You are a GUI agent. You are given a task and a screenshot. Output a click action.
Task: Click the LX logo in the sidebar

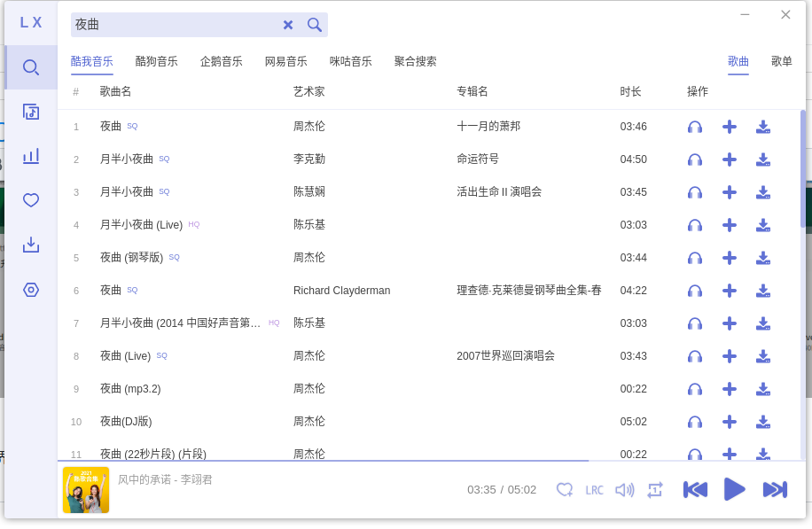pos(31,22)
